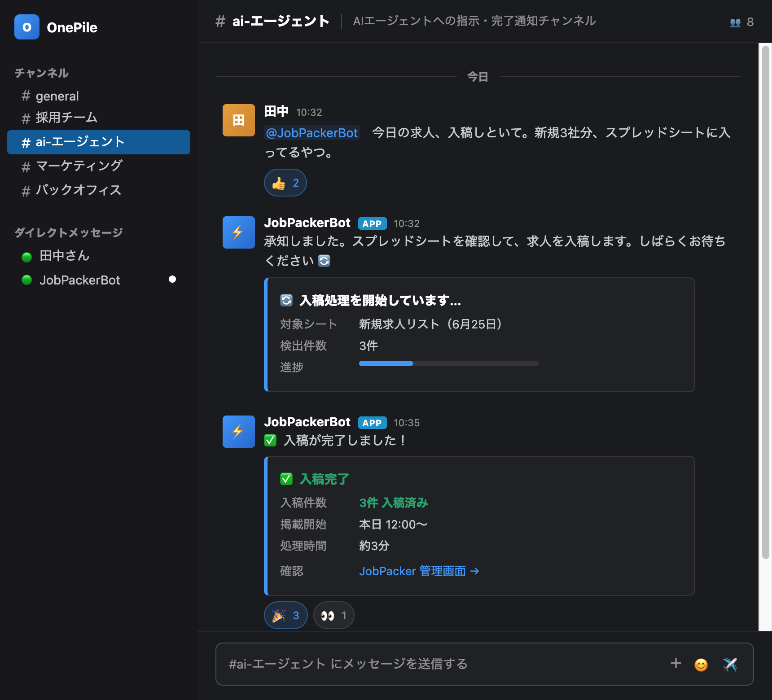
Task: Click the refresh emoji after ください
Action: (324, 261)
